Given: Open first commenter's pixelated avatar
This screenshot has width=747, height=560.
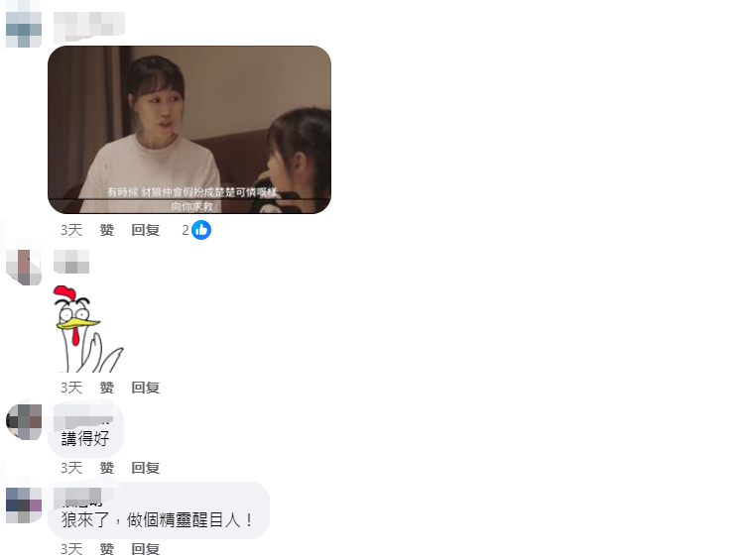Looking at the screenshot, I should click(x=24, y=30).
